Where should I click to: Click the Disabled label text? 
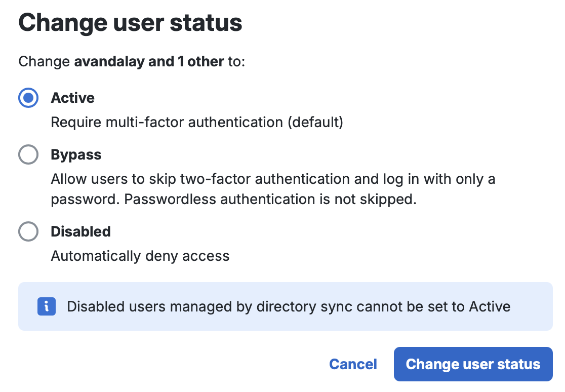click(x=80, y=231)
